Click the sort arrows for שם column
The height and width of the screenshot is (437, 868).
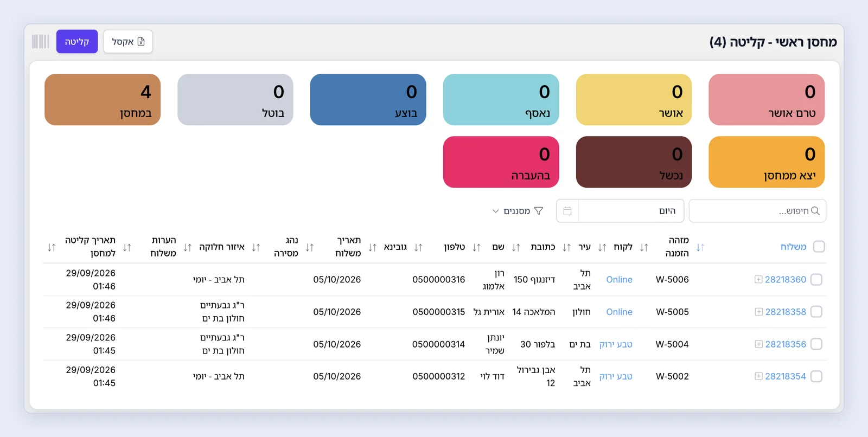tap(476, 247)
